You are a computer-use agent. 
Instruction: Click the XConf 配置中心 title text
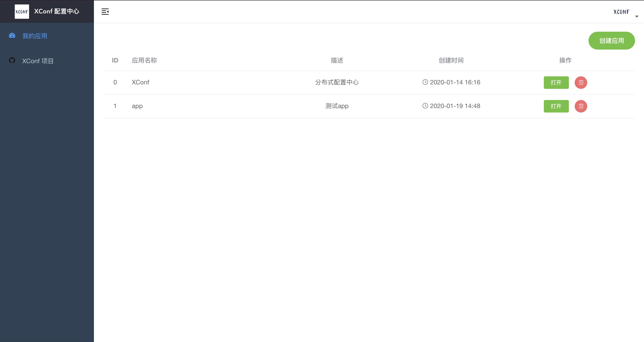[x=57, y=11]
